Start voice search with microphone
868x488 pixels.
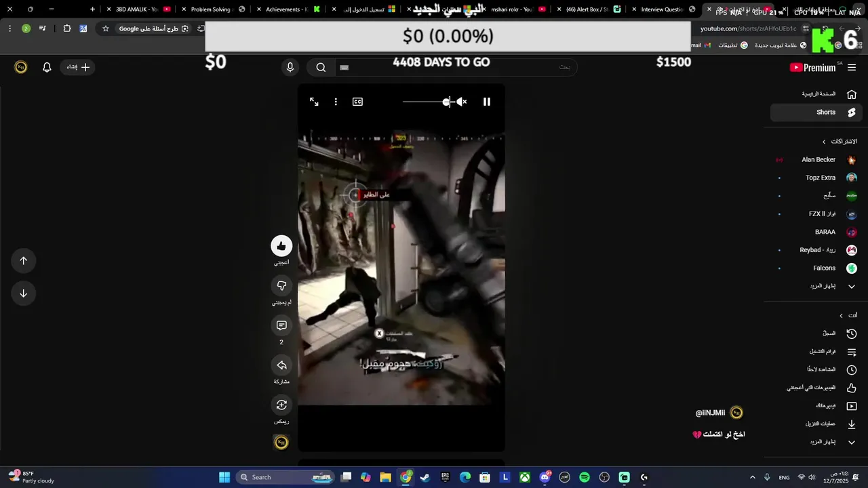point(290,67)
